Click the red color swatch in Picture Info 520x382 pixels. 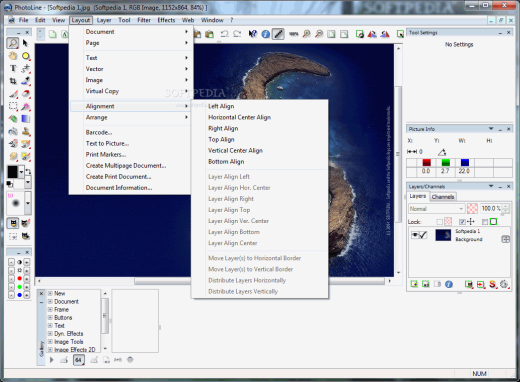pos(427,163)
